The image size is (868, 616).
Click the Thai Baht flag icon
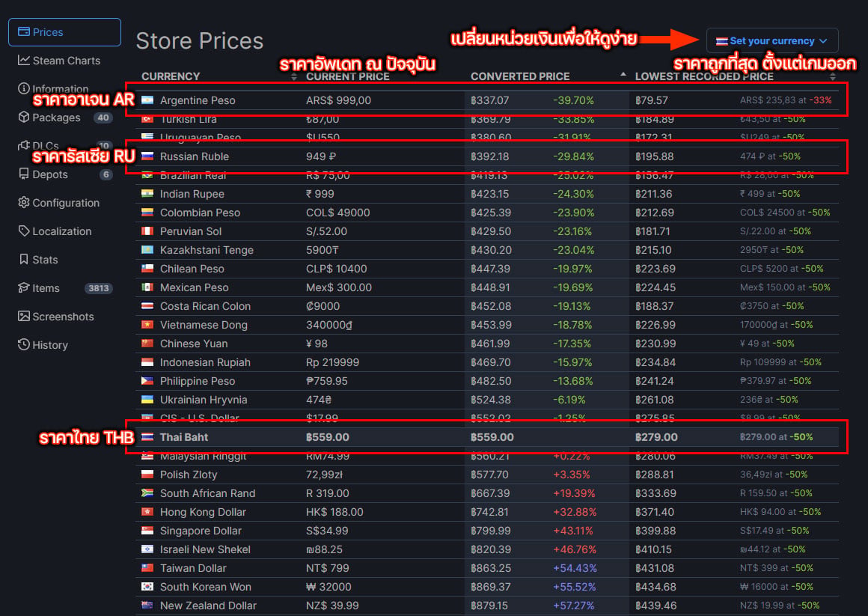147,437
